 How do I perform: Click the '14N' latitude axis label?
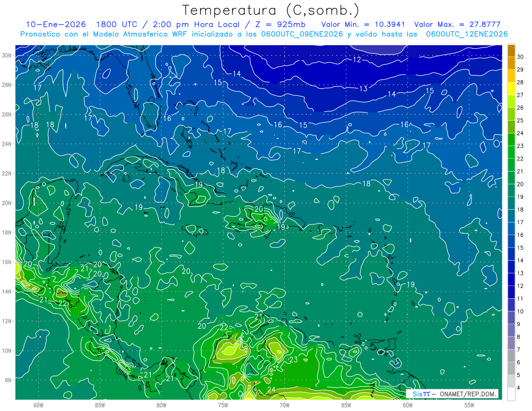(8, 292)
